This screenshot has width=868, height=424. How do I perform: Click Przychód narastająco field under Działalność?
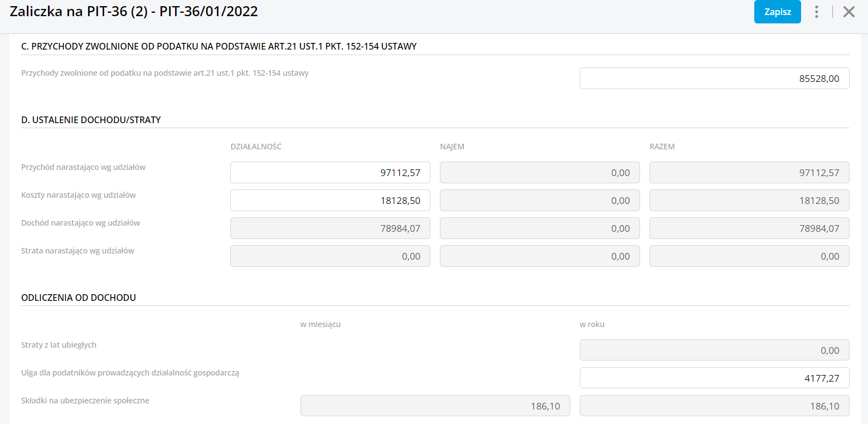click(x=330, y=173)
